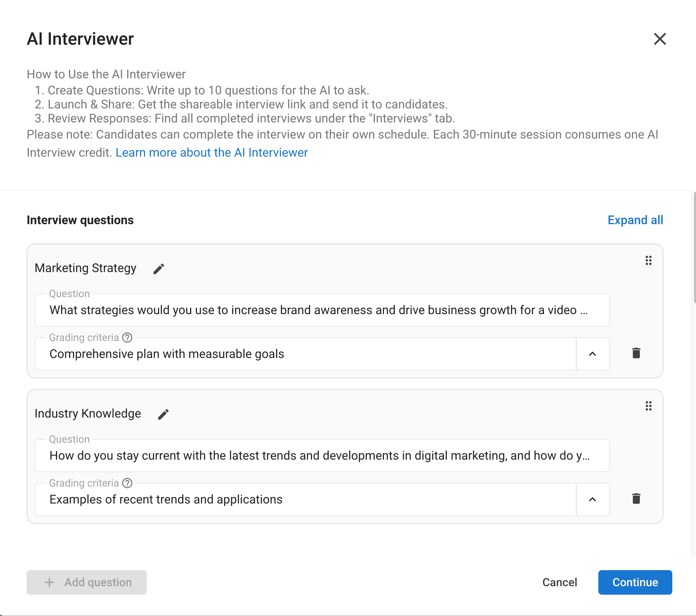Viewport: 696px width, 616px height.
Task: Collapse the Industry Knowledge grading criteria chevron
Action: [592, 499]
